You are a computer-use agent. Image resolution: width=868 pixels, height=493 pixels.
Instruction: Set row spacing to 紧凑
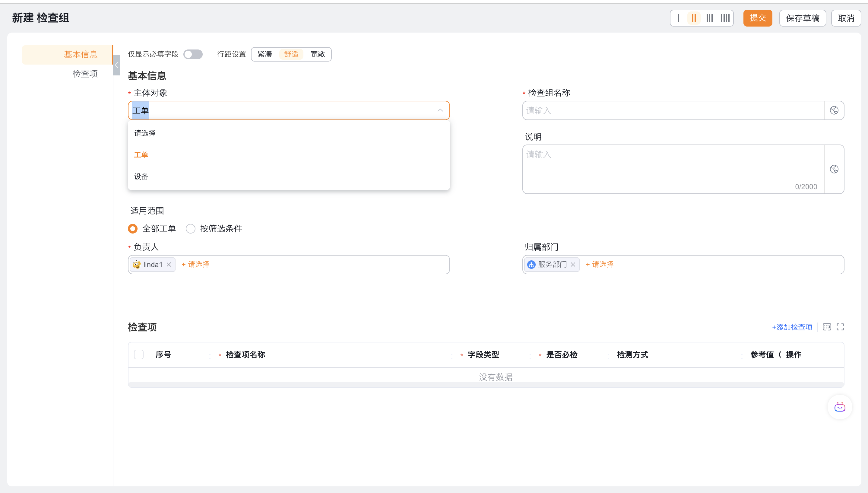point(265,54)
